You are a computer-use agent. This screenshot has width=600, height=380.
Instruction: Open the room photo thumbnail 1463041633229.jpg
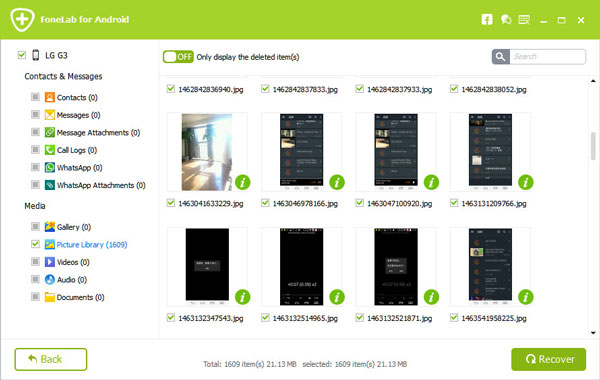tap(207, 152)
